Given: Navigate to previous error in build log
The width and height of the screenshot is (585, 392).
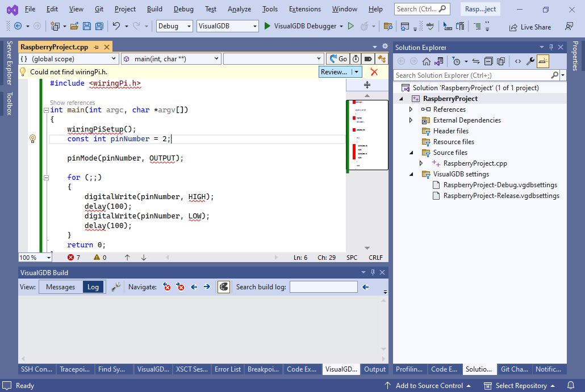Looking at the screenshot, I should pos(167,287).
